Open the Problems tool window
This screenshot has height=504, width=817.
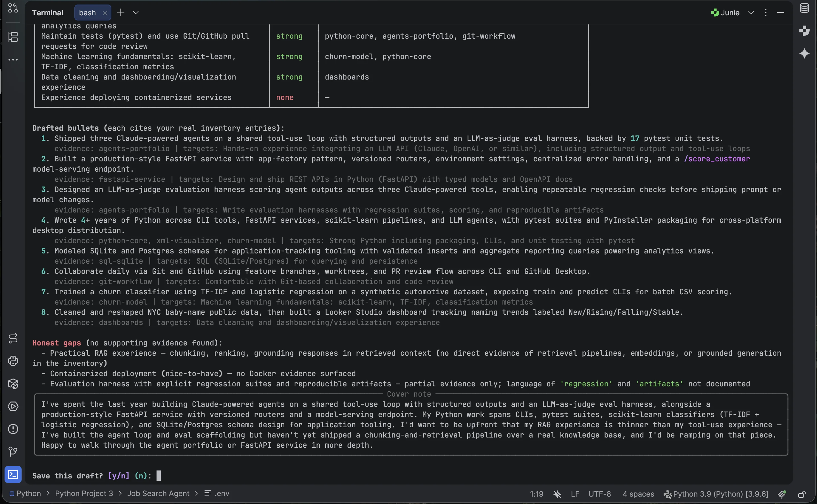point(13,429)
